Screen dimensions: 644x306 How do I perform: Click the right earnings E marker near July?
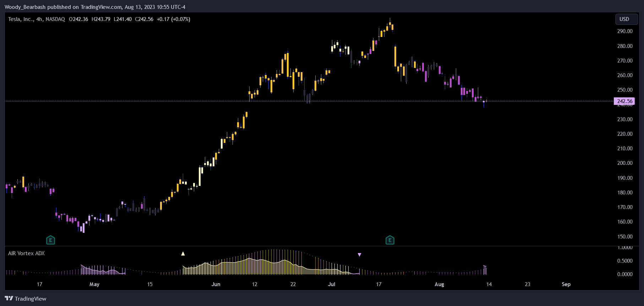coord(390,240)
